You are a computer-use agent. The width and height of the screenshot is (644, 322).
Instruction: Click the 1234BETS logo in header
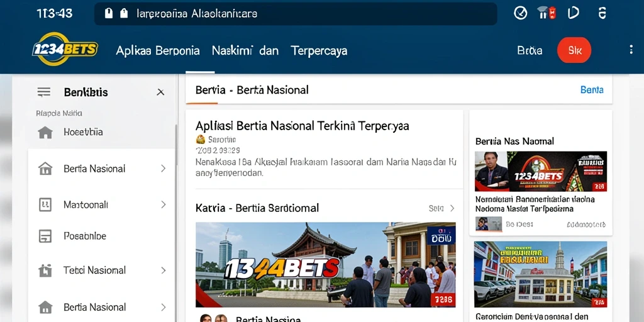click(x=65, y=49)
